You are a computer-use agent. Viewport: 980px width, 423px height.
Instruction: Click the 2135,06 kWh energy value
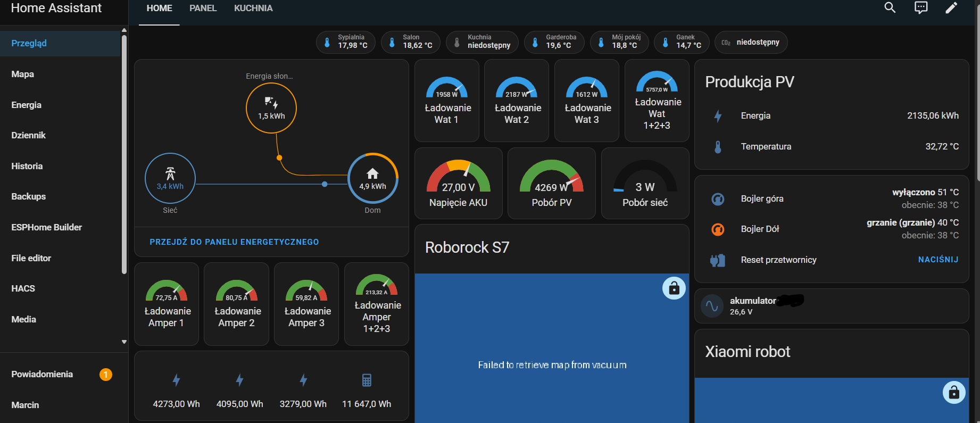point(933,115)
